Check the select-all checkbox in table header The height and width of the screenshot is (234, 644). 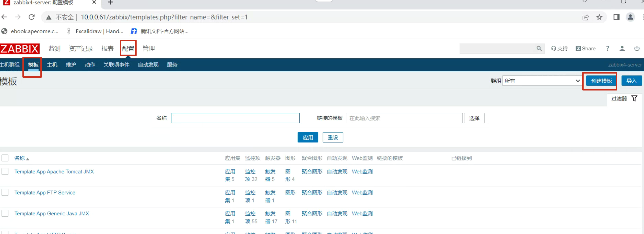tap(5, 158)
